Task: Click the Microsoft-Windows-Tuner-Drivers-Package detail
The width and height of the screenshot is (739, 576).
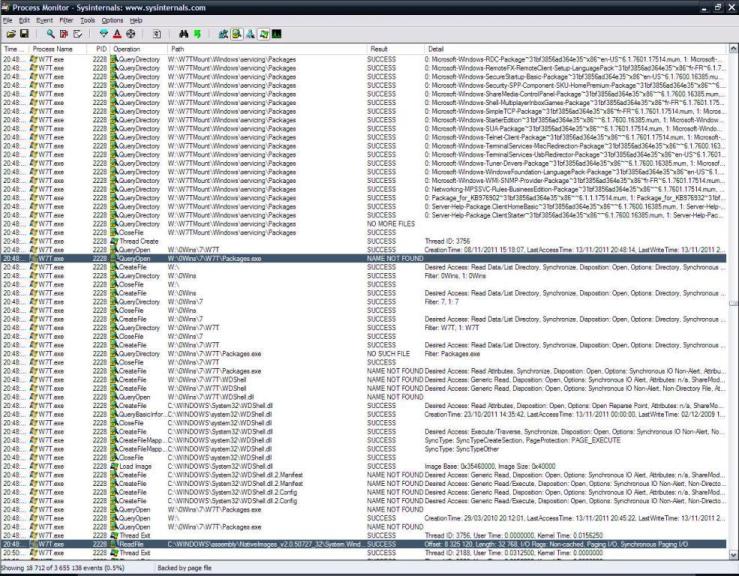Action: pos(574,164)
